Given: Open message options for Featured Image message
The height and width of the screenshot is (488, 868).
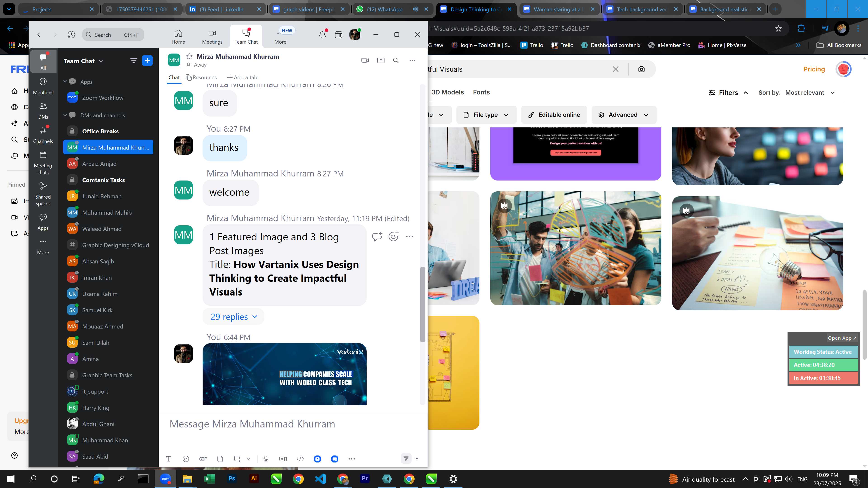Looking at the screenshot, I should (x=409, y=236).
